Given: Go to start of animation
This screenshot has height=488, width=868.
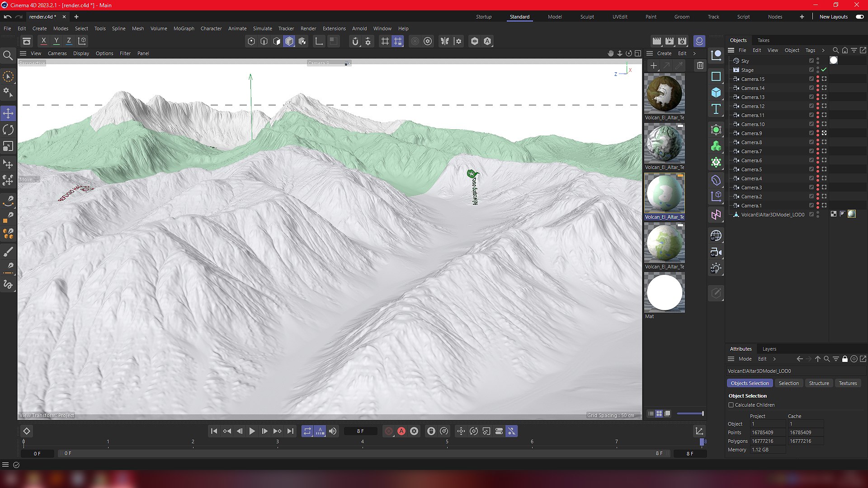Looking at the screenshot, I should [214, 432].
